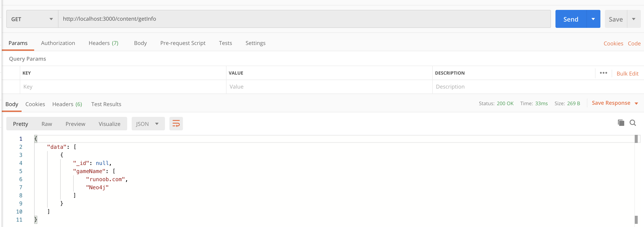This screenshot has height=227, width=644.
Task: Open the Save Response dropdown
Action: (x=637, y=103)
